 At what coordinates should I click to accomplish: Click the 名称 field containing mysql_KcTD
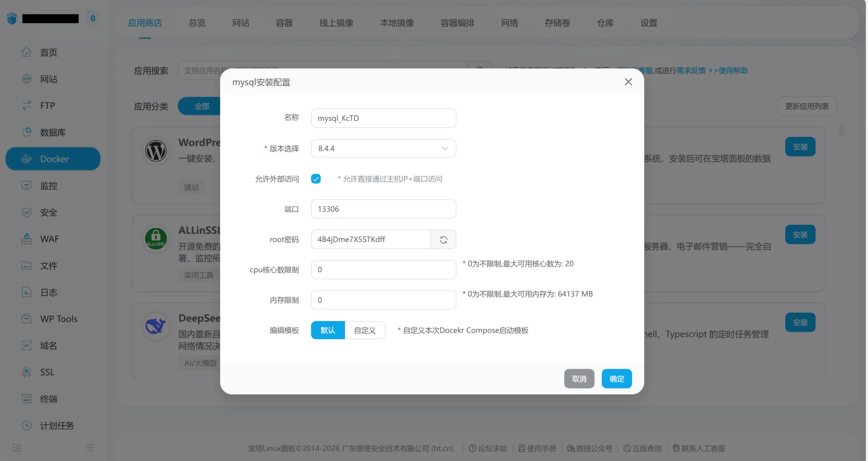click(383, 118)
